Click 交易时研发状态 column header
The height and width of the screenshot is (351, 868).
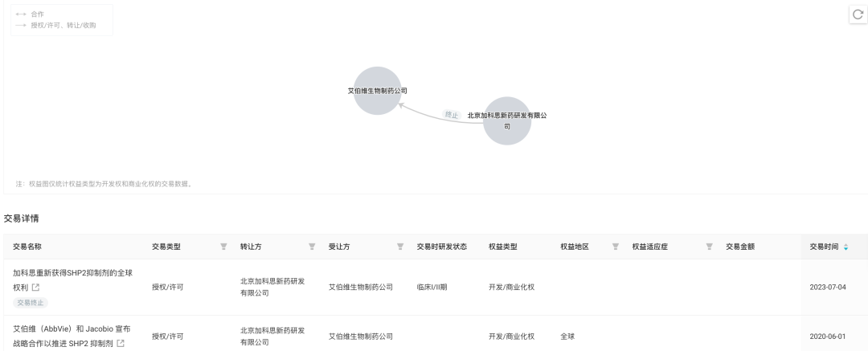click(442, 247)
